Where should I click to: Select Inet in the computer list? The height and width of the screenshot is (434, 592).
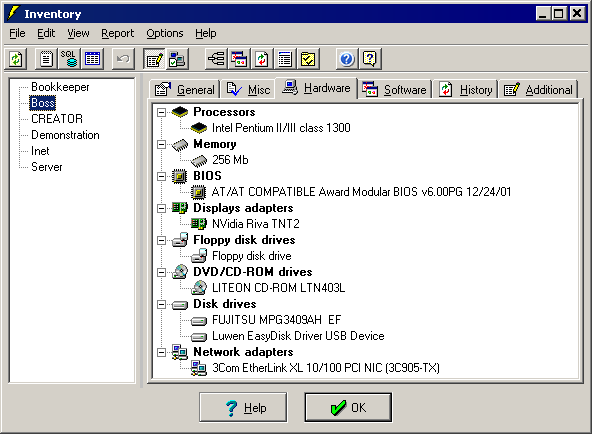click(x=40, y=151)
